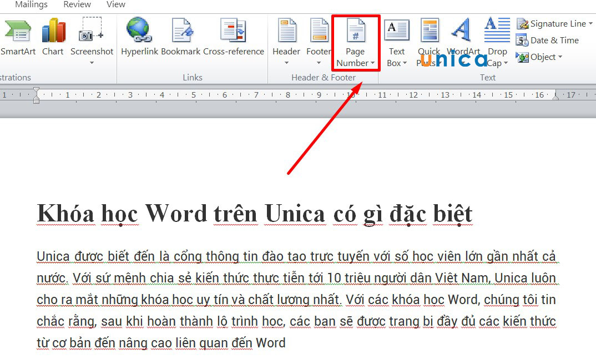Click the Quick Parts icon
Viewport: 596px width, 364px height.
tap(430, 31)
